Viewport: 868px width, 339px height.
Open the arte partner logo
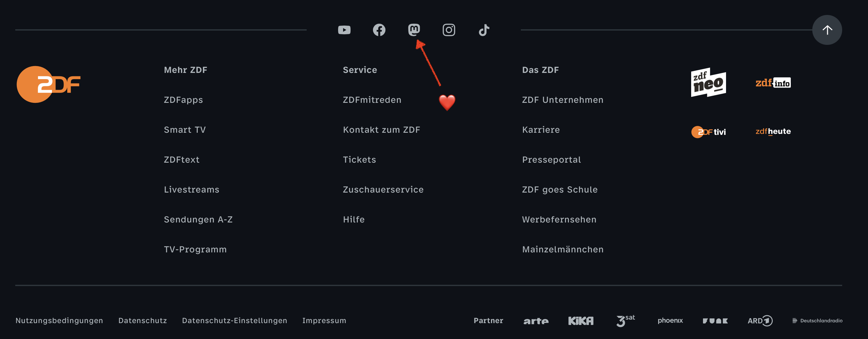(536, 321)
